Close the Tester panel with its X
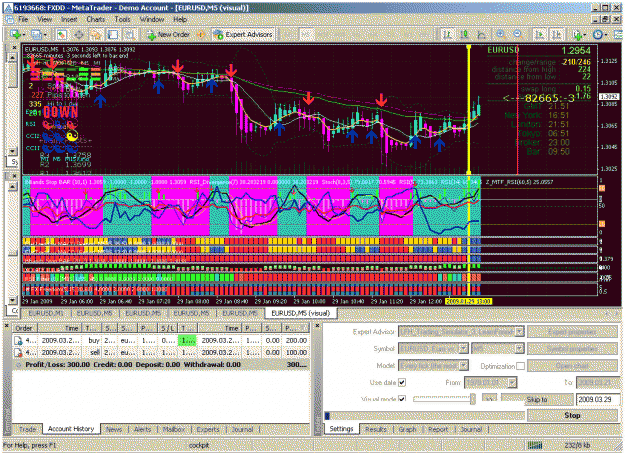The width and height of the screenshot is (625, 453). click(x=317, y=326)
